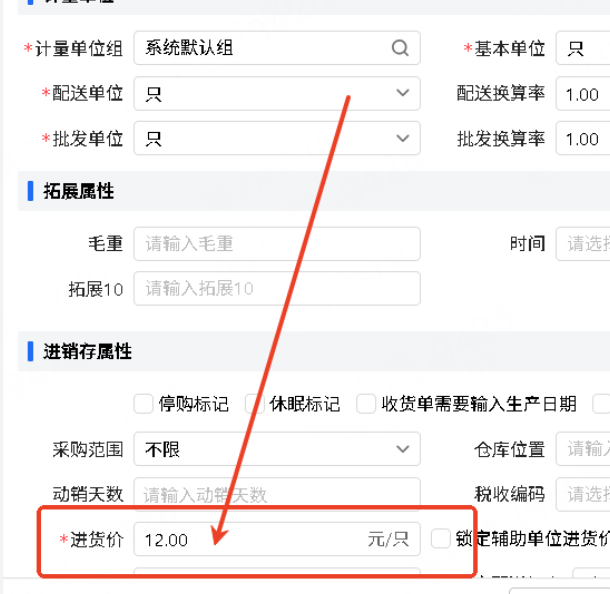Click the 批发换算率 value field

[583, 139]
